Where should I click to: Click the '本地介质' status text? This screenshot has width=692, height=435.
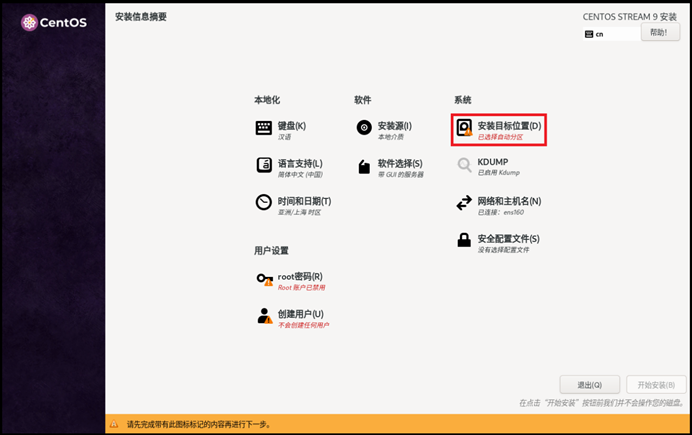point(391,137)
